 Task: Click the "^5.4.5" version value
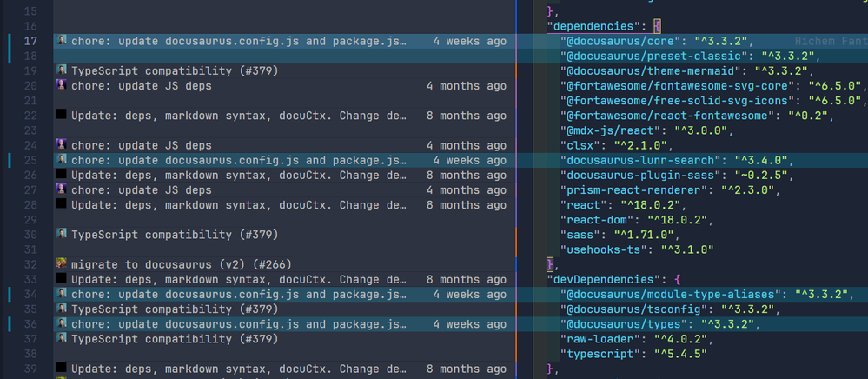[x=681, y=354]
